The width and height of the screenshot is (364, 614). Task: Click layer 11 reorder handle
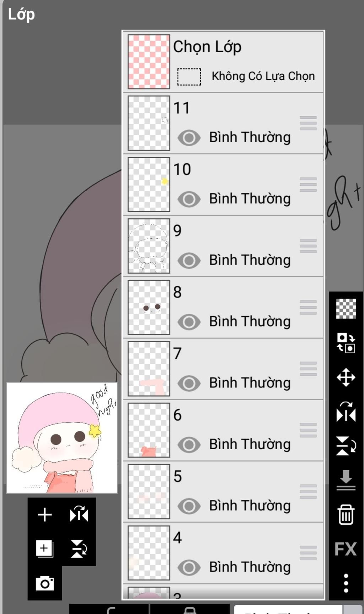[308, 123]
